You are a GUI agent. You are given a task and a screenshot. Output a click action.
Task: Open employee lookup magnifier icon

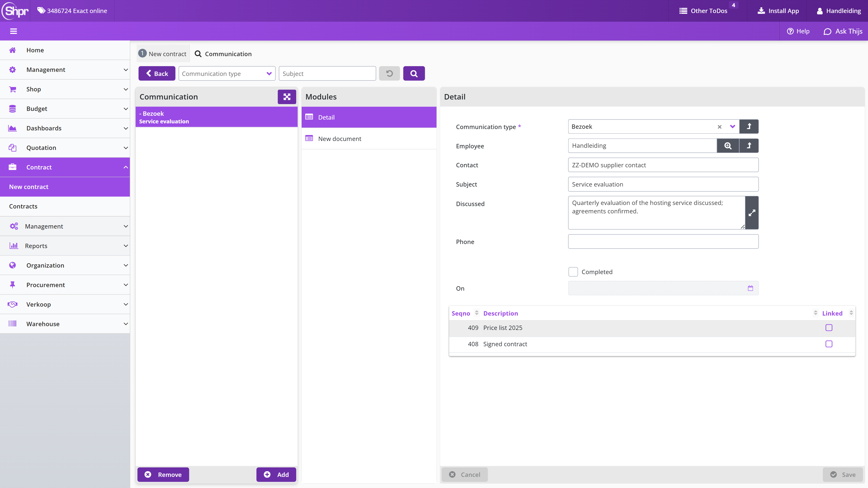pyautogui.click(x=728, y=146)
